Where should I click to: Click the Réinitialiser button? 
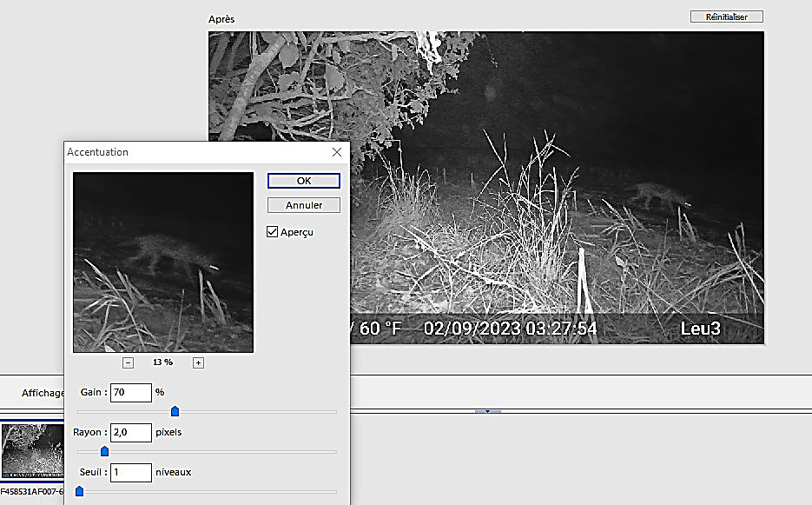726,17
